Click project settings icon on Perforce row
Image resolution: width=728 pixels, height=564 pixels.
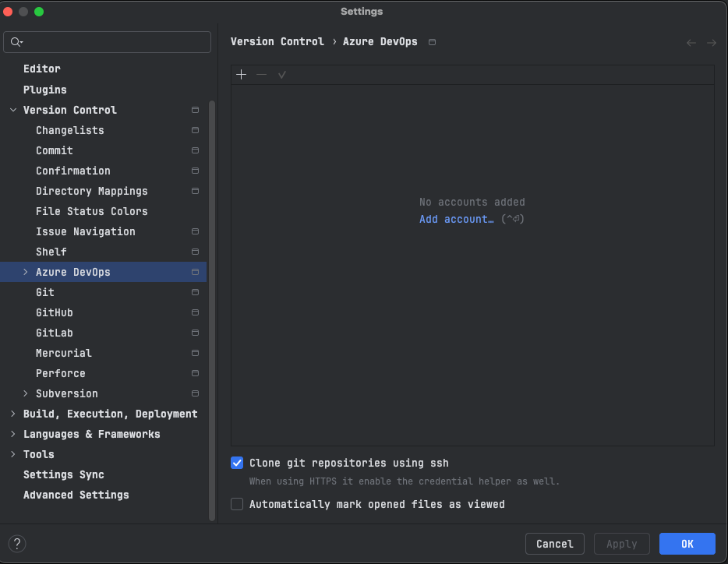tap(195, 373)
